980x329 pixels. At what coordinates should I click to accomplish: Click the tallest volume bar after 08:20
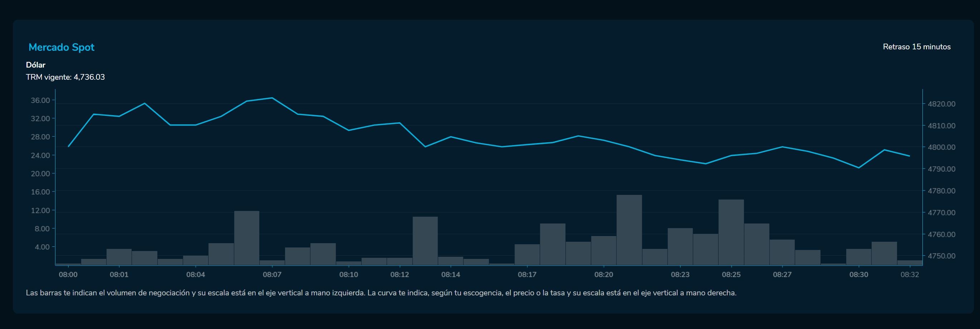(629, 230)
